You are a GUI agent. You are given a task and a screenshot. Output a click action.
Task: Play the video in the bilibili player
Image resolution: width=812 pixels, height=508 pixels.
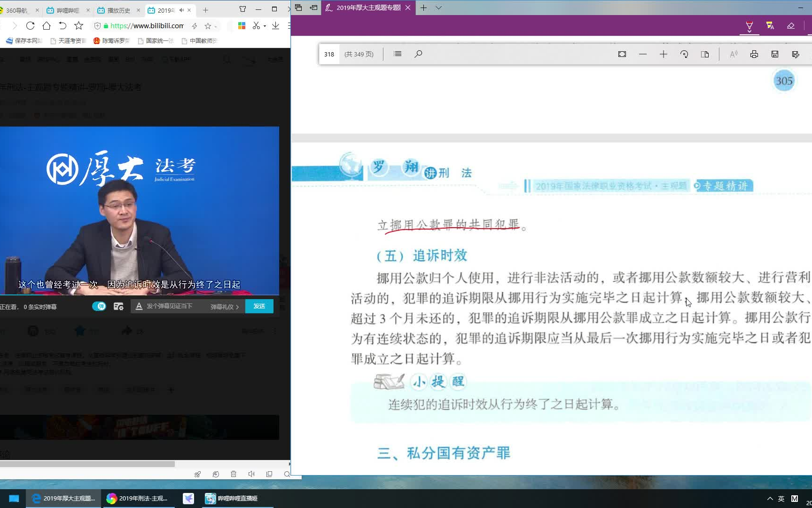coord(139,211)
